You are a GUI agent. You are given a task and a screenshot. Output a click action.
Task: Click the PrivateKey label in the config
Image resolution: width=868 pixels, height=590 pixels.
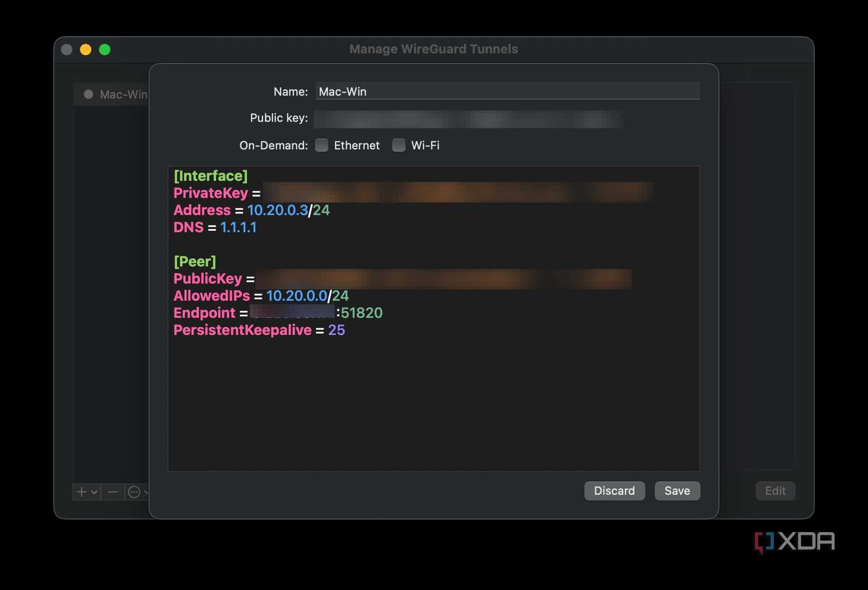(210, 193)
